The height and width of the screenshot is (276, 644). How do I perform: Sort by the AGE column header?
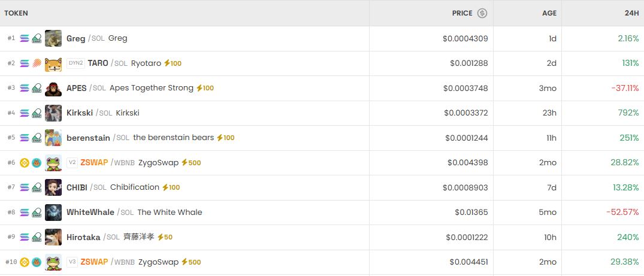coord(549,13)
